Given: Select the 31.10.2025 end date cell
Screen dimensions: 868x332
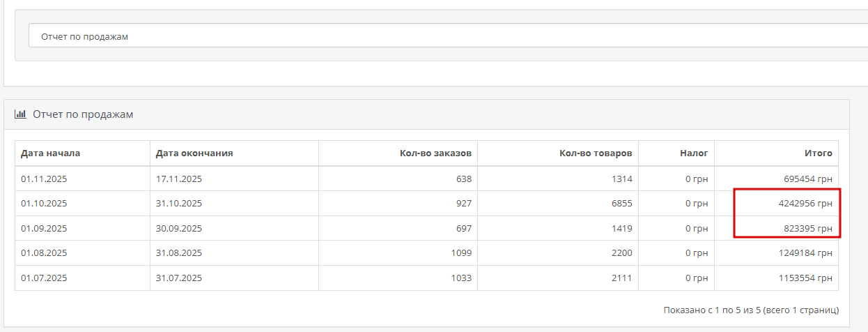Looking at the screenshot, I should pyautogui.click(x=179, y=204).
